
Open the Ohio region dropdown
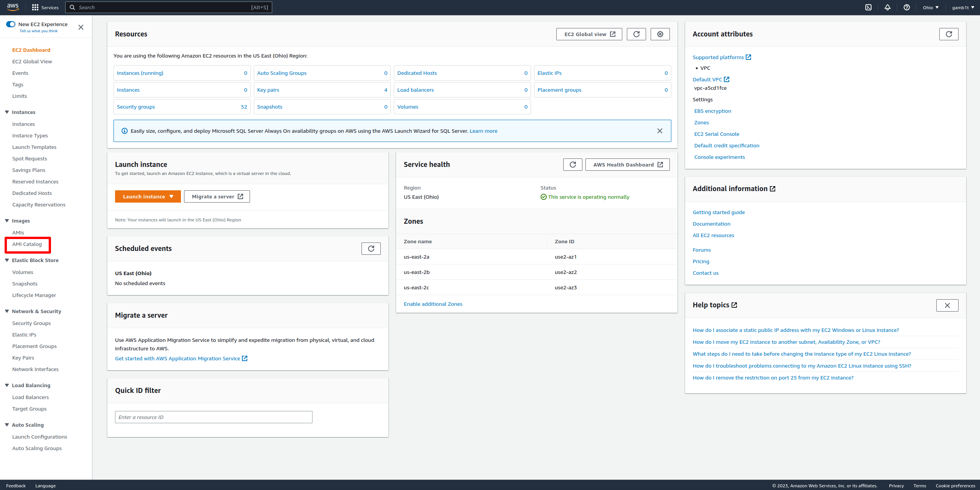click(931, 7)
